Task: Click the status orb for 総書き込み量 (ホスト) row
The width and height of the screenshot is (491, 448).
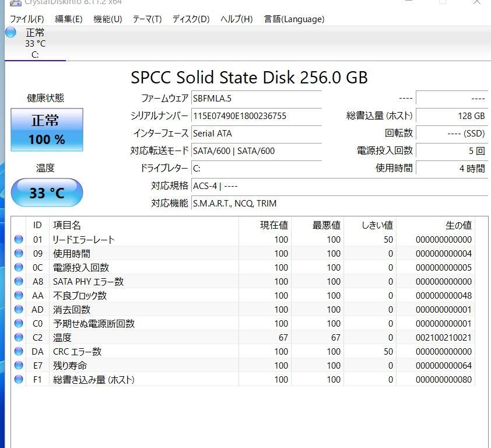Action: [19, 379]
